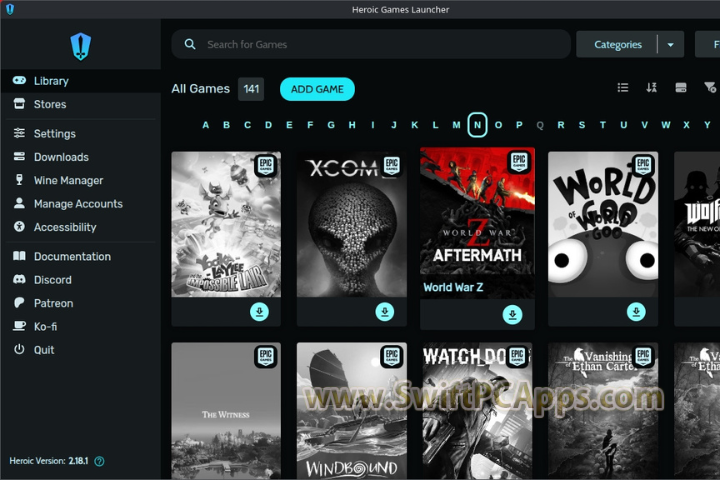Click the search magnifier icon
The image size is (720, 480).
[190, 44]
